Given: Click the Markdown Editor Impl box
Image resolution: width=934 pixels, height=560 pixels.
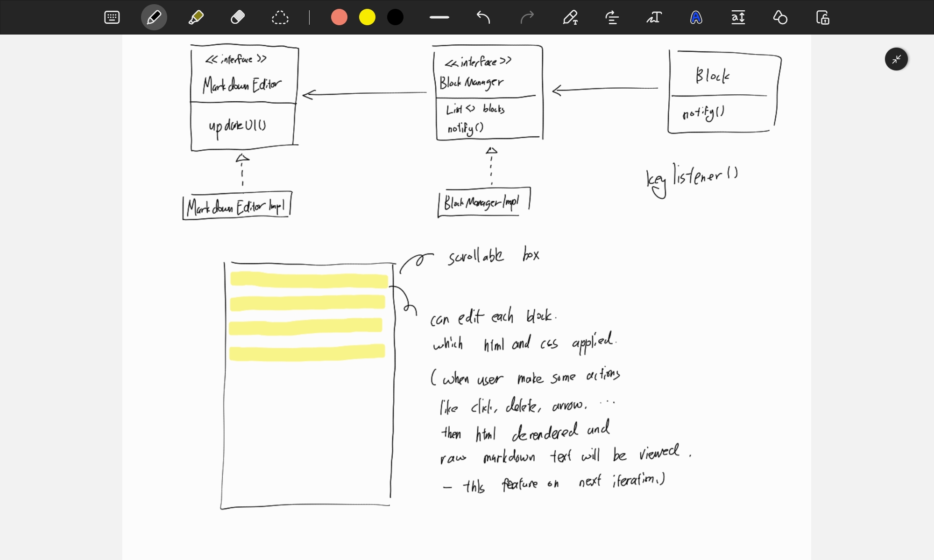Looking at the screenshot, I should (237, 206).
